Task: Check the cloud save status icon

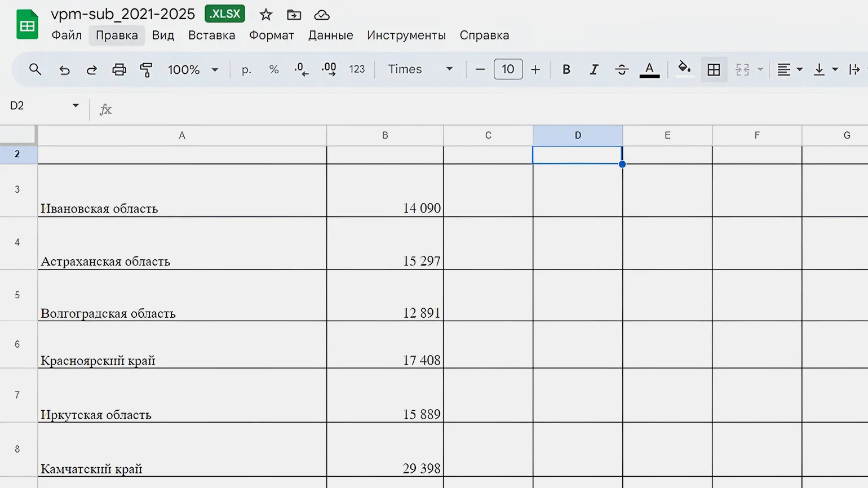Action: pyautogui.click(x=321, y=15)
